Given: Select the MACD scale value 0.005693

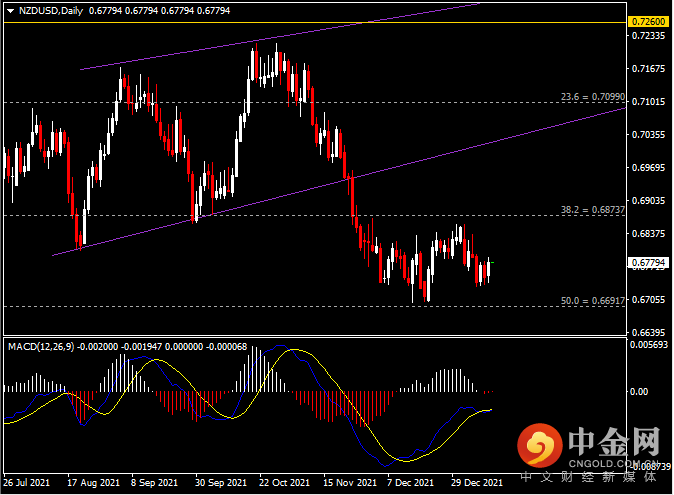Looking at the screenshot, I should tap(649, 345).
